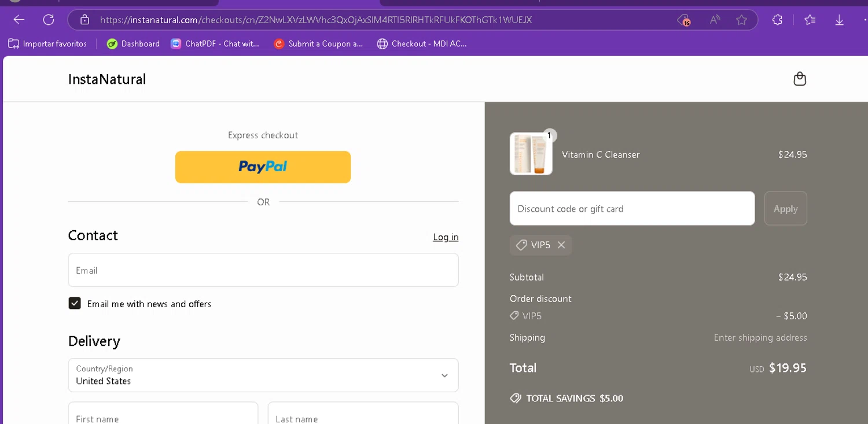Activate the Read aloud icon in address bar
This screenshot has height=424, width=868.
tap(715, 20)
